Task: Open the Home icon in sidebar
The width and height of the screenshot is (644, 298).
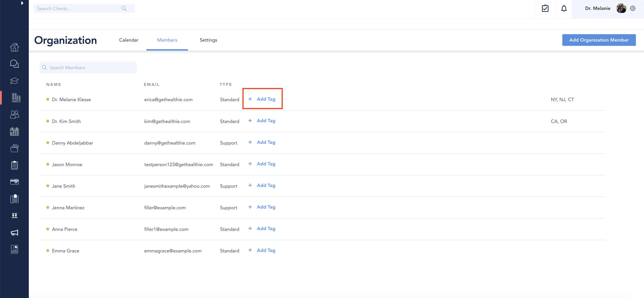Action: point(14,47)
